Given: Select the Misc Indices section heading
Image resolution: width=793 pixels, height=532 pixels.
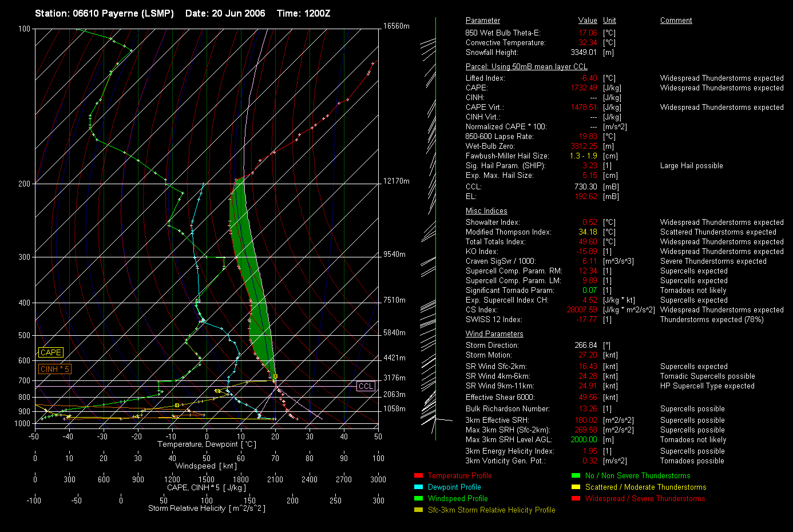Looking at the screenshot, I should point(486,211).
